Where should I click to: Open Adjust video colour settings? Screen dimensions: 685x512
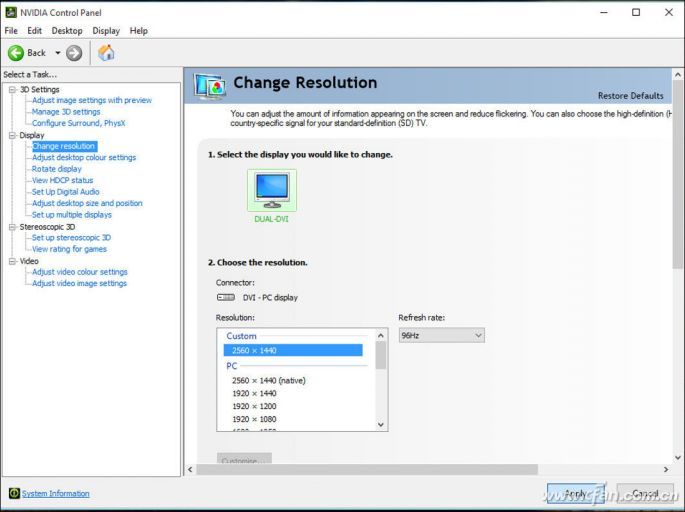pos(80,272)
